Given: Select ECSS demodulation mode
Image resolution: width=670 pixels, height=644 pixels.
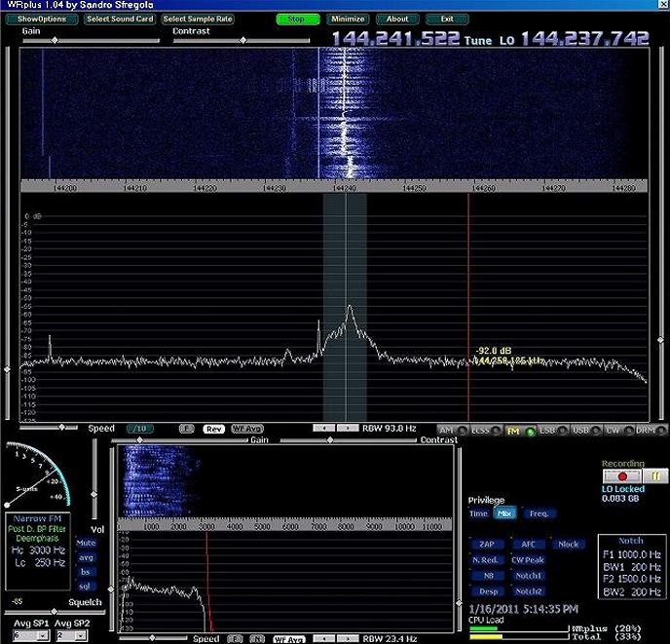Looking at the screenshot, I should pyautogui.click(x=486, y=431).
